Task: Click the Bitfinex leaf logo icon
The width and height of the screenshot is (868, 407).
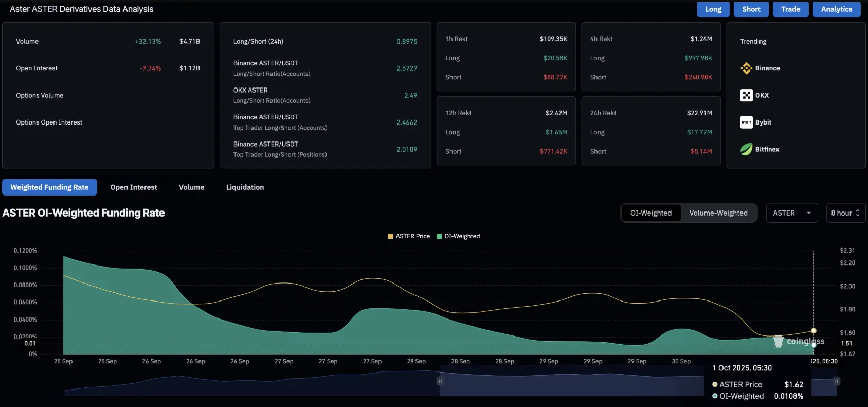Action: [x=746, y=149]
